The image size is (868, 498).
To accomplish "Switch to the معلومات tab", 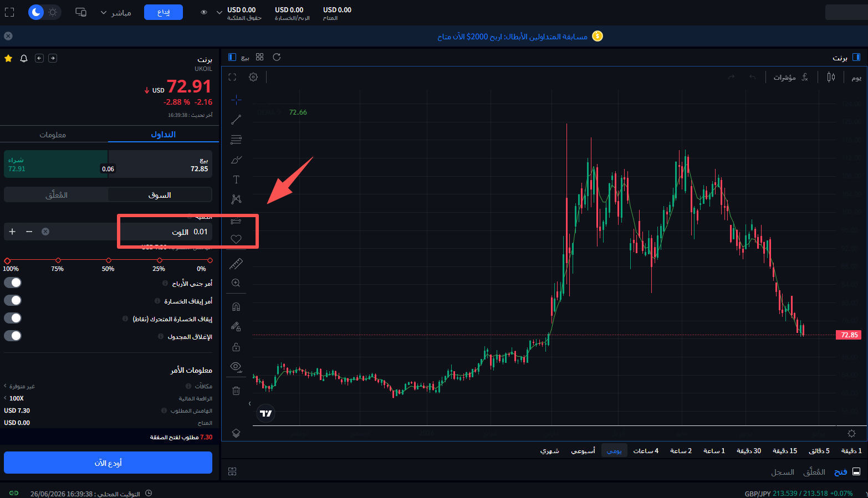I will tap(53, 135).
